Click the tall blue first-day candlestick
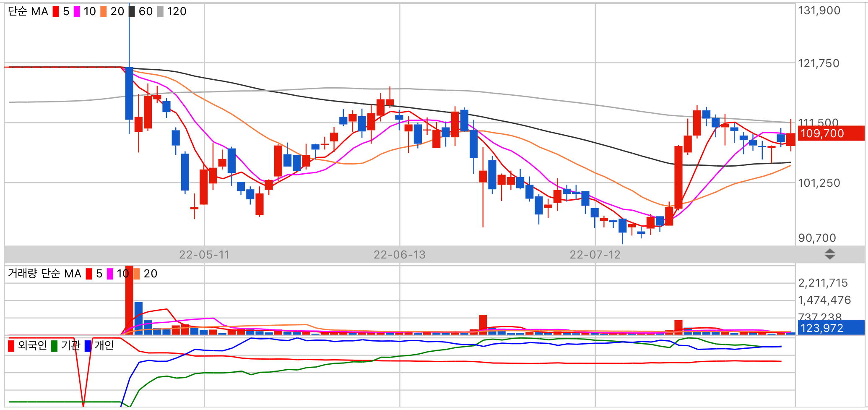The height and width of the screenshot is (410, 868). 129,93
